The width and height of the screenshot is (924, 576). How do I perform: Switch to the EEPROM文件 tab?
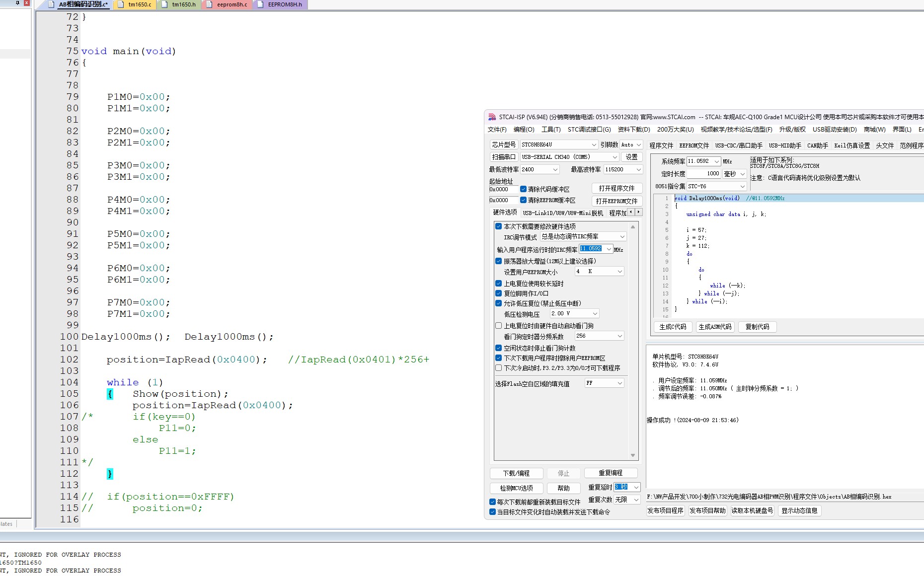point(694,145)
